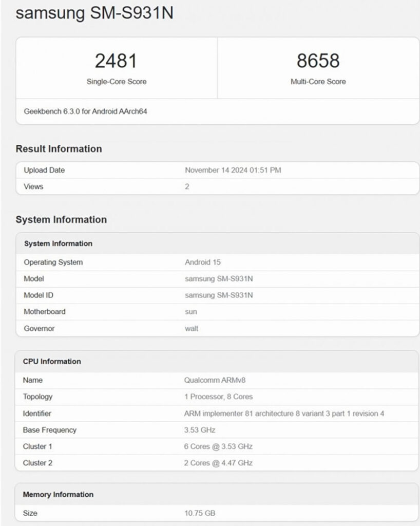This screenshot has width=420, height=526.
Task: Select the single-core score 2481
Action: pos(116,61)
